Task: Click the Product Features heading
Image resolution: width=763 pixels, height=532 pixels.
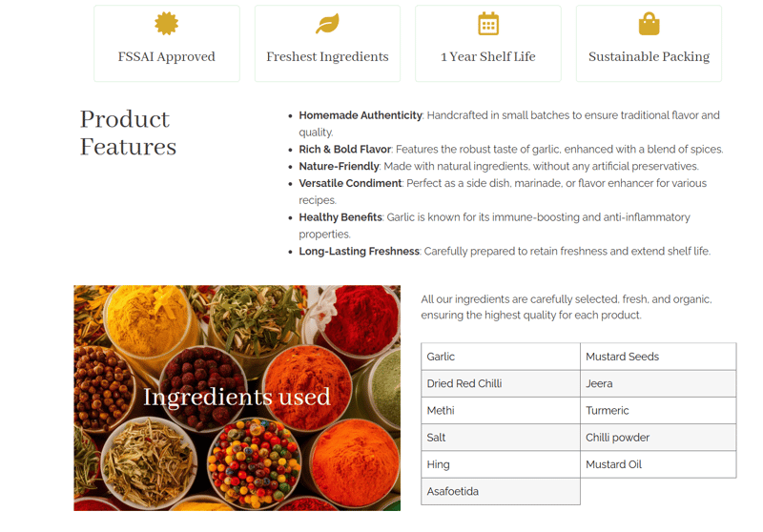Action: [x=129, y=133]
